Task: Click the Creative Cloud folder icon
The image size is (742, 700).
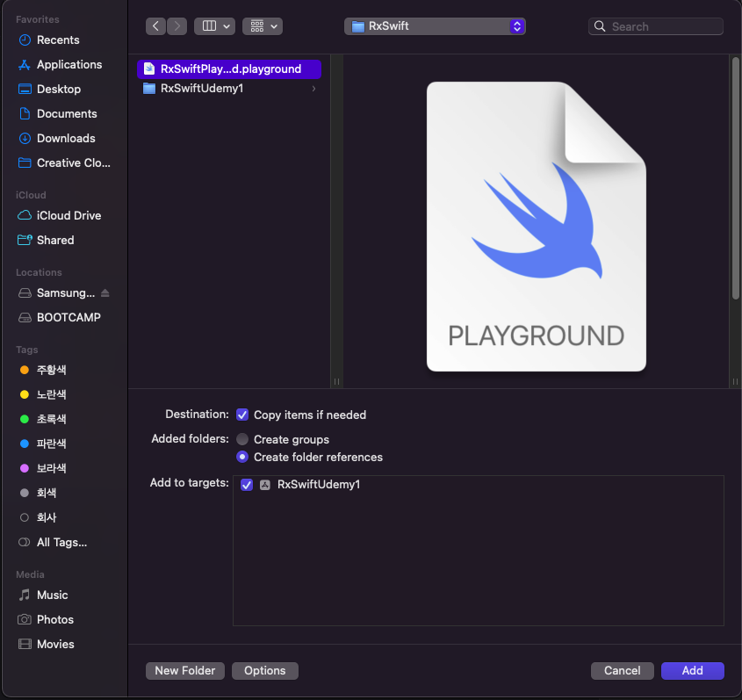Action: coord(25,163)
